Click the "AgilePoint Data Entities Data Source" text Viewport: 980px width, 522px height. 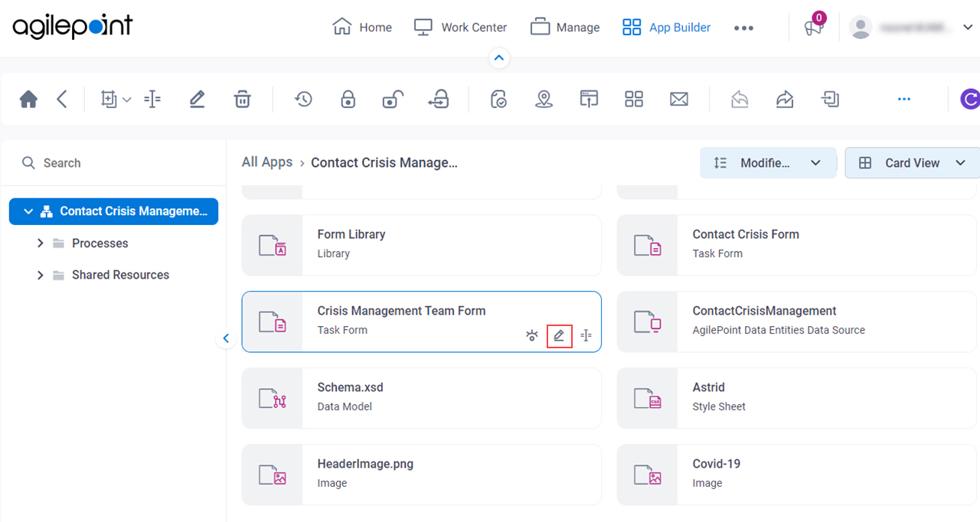tap(779, 330)
